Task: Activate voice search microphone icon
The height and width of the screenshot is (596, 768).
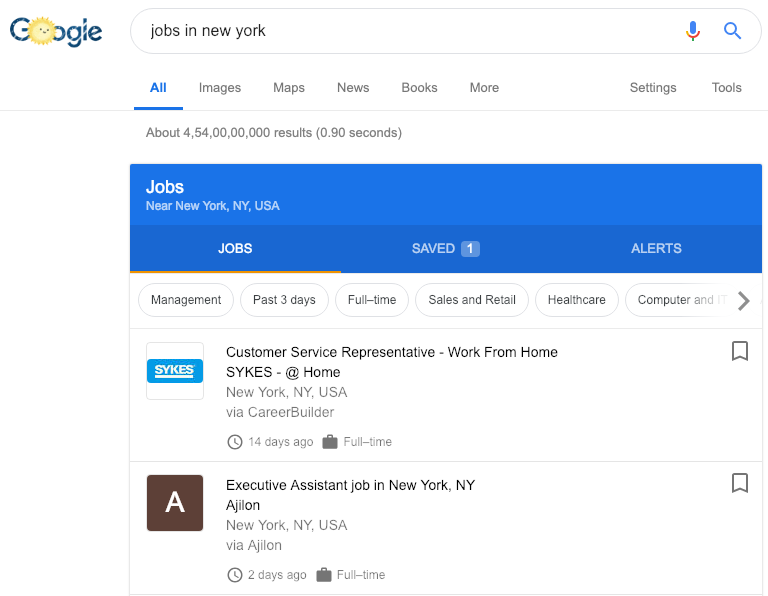Action: click(x=693, y=31)
